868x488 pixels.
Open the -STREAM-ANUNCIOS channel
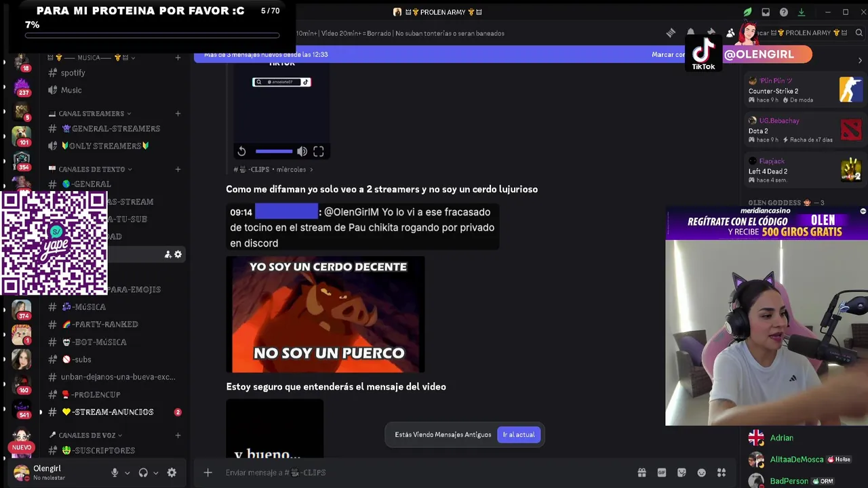coord(113,412)
